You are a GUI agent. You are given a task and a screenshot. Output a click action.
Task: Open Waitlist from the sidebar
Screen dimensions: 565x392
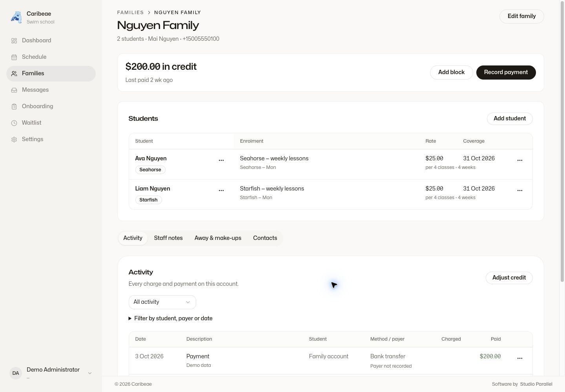click(51, 123)
